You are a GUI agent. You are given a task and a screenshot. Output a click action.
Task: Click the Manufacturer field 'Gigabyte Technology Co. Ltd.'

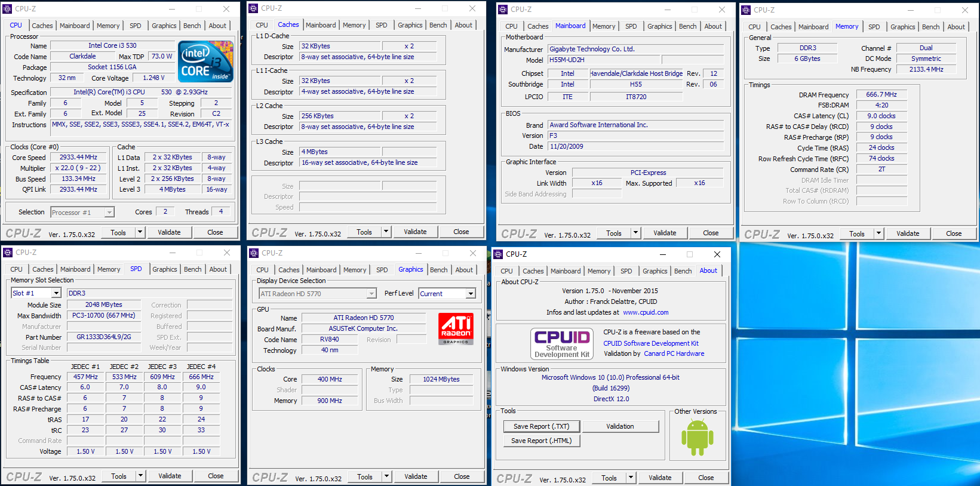636,49
